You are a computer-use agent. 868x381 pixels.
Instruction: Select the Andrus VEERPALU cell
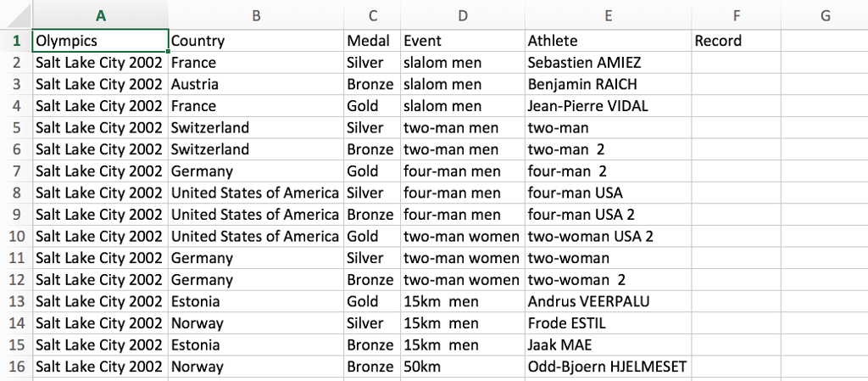tap(608, 302)
